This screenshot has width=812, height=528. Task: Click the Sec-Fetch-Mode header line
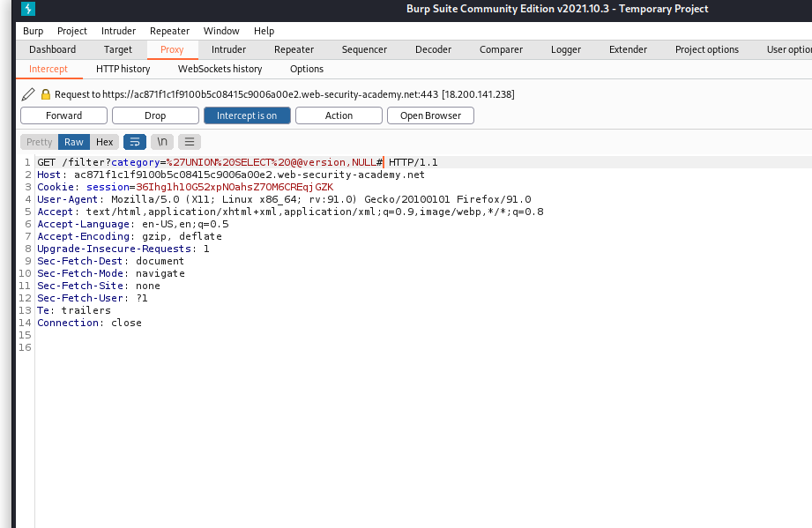coord(111,274)
